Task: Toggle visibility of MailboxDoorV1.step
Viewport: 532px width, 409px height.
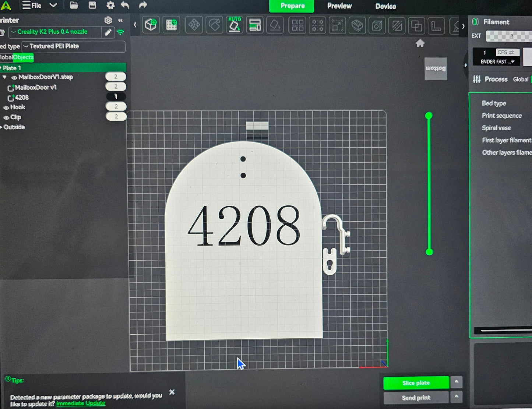Action: tap(14, 77)
